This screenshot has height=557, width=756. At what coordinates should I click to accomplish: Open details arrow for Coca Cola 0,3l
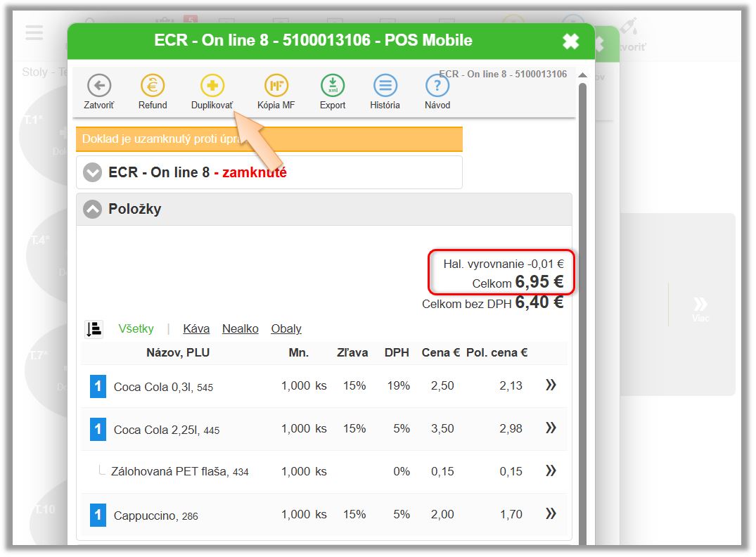click(551, 385)
